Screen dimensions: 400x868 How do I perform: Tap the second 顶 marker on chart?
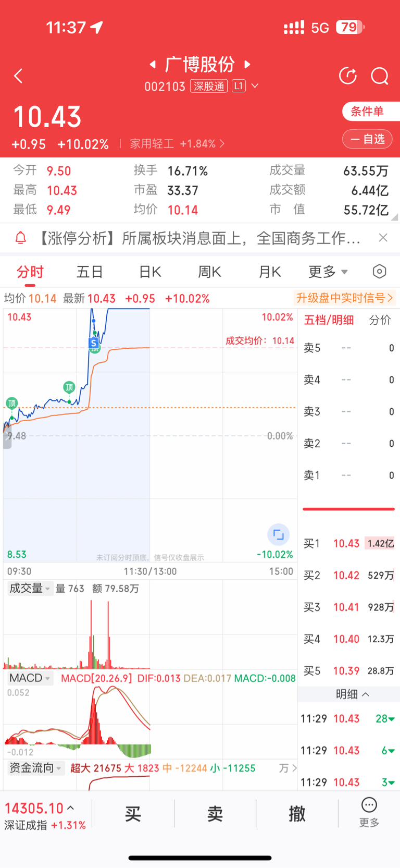(x=69, y=387)
